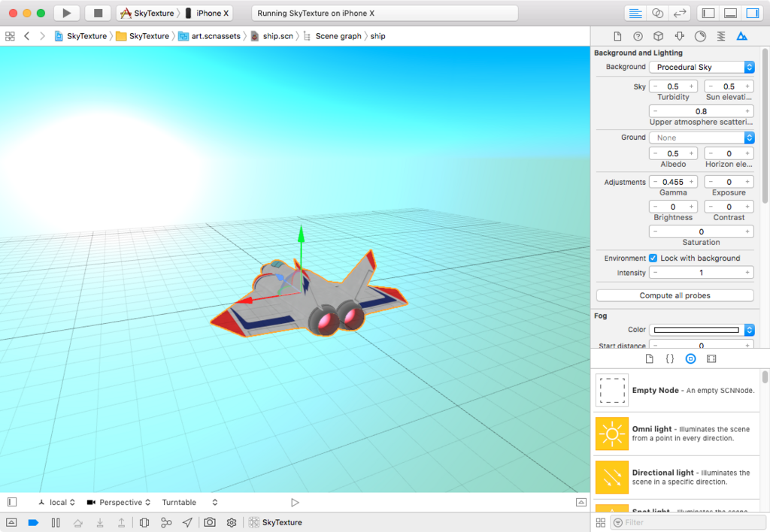The width and height of the screenshot is (770, 532).
Task: Click the Gamma value field
Action: [x=673, y=182]
